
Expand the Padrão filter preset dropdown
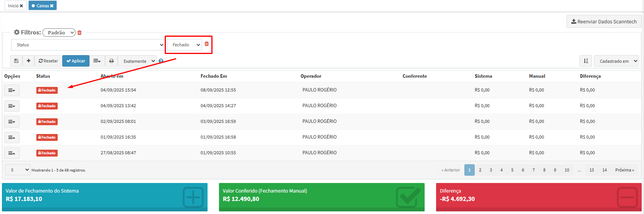(59, 33)
